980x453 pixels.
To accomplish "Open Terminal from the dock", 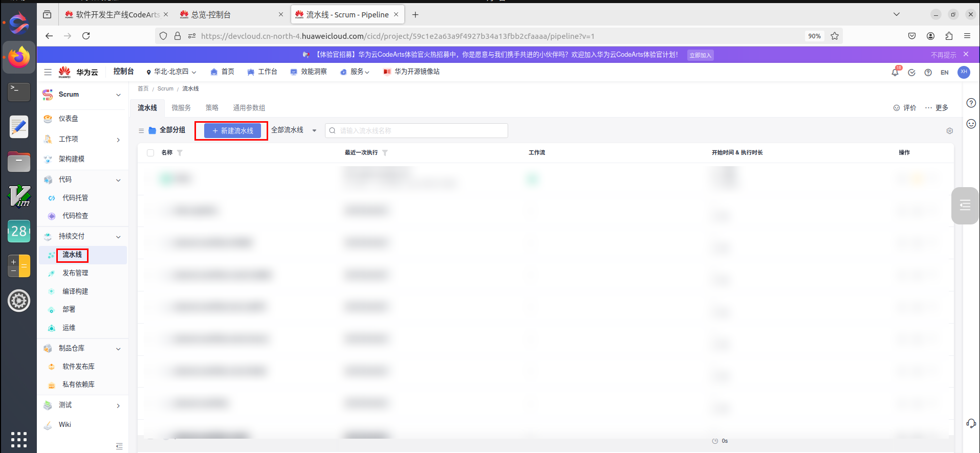I will point(19,92).
